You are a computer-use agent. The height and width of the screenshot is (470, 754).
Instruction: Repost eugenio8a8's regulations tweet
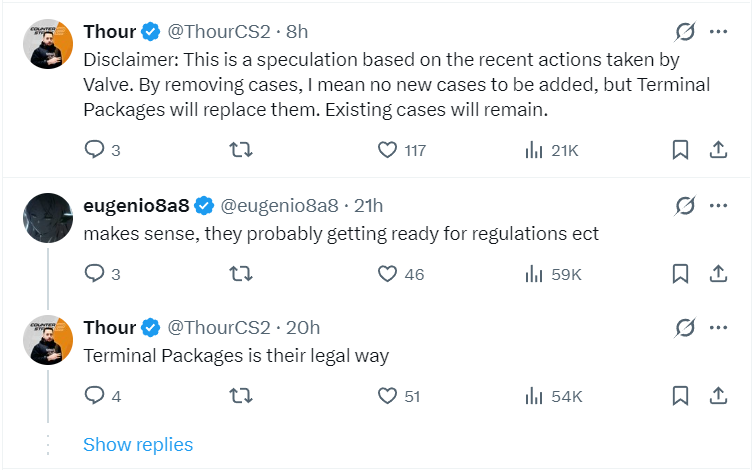(x=241, y=273)
